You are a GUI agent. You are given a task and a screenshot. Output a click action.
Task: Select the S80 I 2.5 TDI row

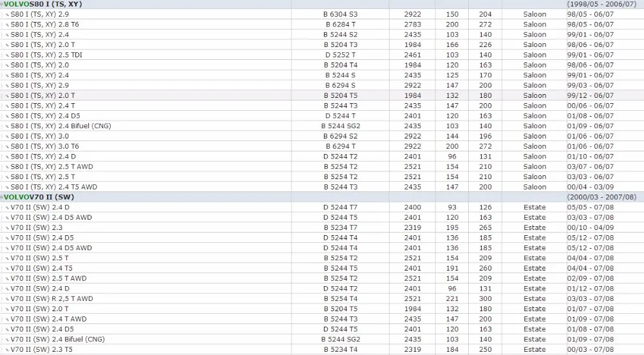coord(322,55)
